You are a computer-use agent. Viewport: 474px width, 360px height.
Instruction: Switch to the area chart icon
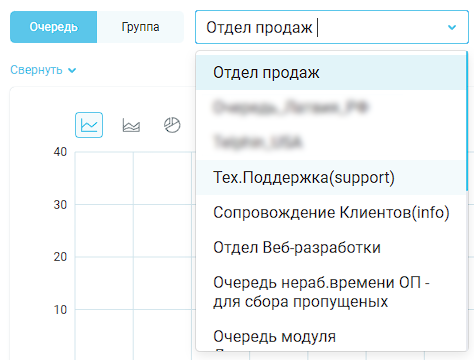[131, 125]
